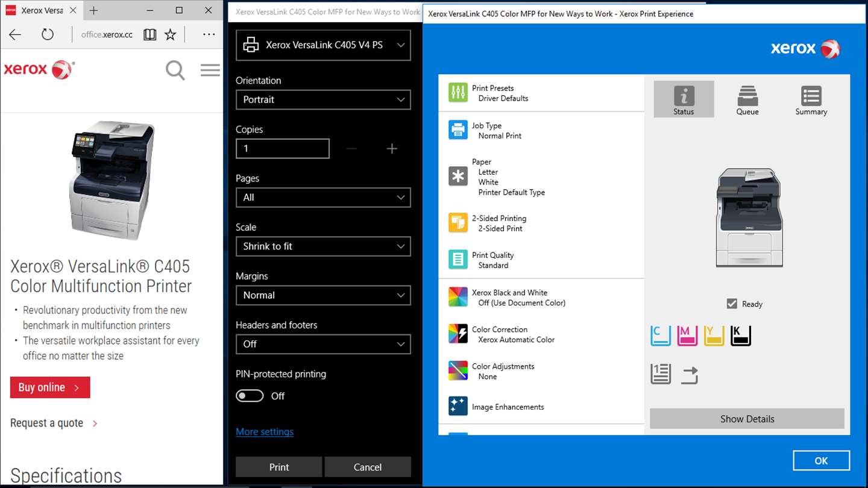This screenshot has width=868, height=488.
Task: Open the Print Quality icon
Action: point(458,260)
